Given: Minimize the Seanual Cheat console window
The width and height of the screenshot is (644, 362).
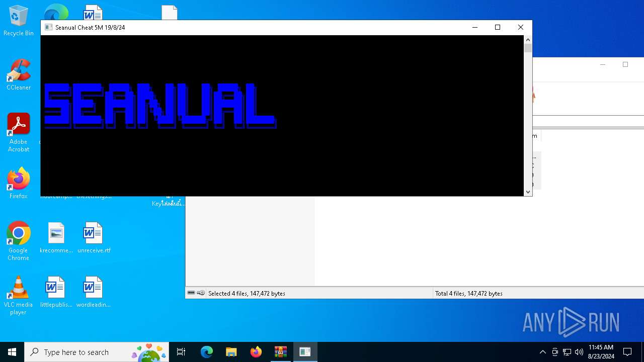Looking at the screenshot, I should coord(474,28).
